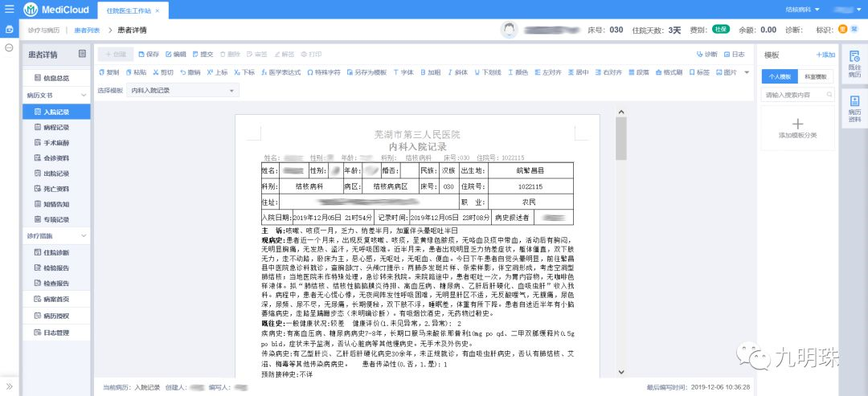Image resolution: width=868 pixels, height=396 pixels.
Task: Apply 上标 superscript formatting
Action: (x=218, y=72)
